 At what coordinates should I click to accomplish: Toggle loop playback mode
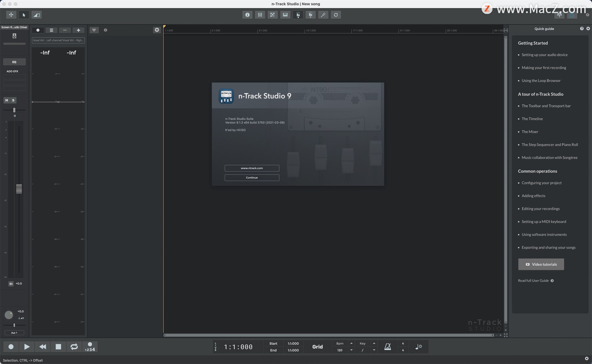[x=74, y=347]
